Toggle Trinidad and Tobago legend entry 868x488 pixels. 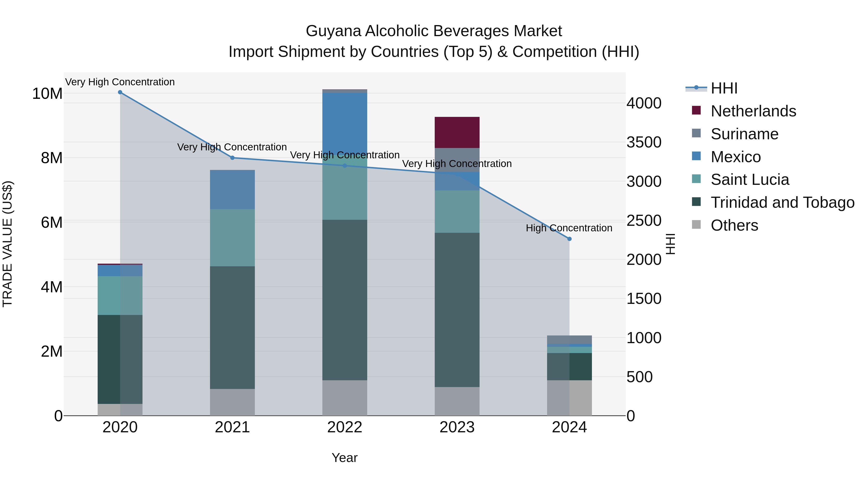(x=773, y=202)
